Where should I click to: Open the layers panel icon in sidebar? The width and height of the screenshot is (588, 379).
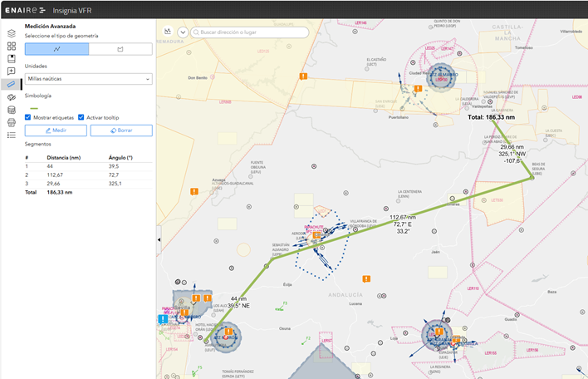pos(12,33)
